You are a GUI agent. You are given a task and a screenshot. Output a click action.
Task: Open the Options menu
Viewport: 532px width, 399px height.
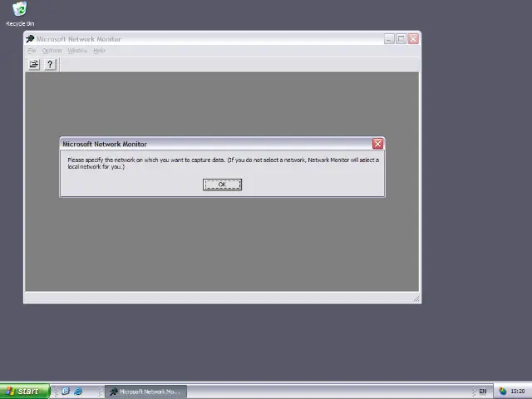pos(52,51)
